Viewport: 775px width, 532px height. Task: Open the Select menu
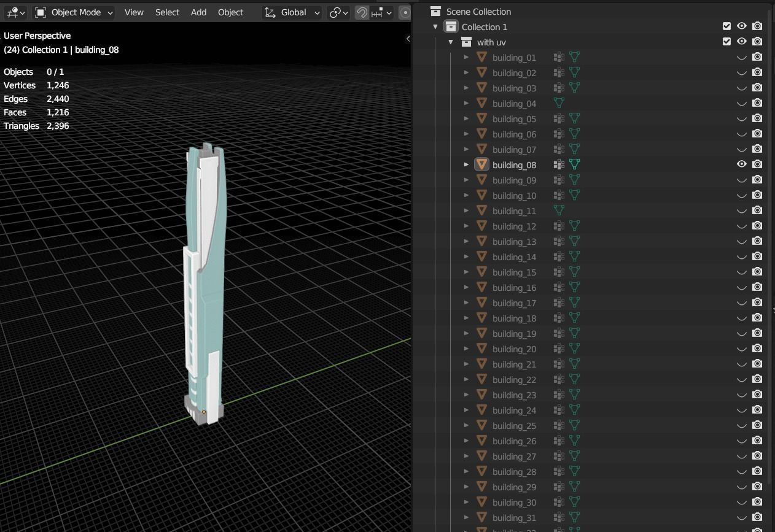pos(167,12)
